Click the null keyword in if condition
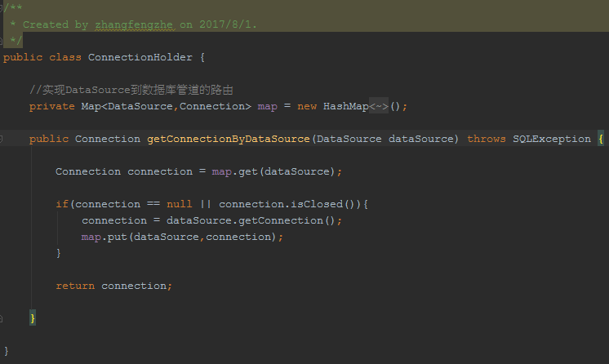 [x=179, y=204]
